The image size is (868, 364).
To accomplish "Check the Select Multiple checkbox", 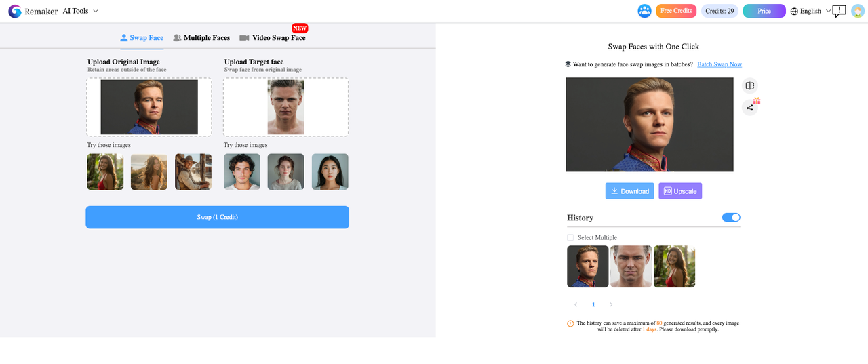I will pos(570,237).
